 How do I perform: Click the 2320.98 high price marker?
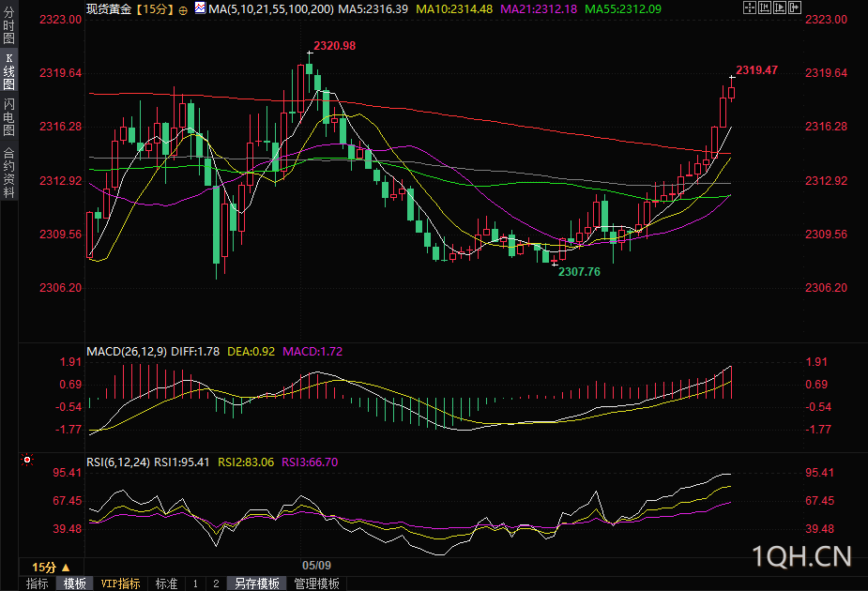[x=334, y=46]
